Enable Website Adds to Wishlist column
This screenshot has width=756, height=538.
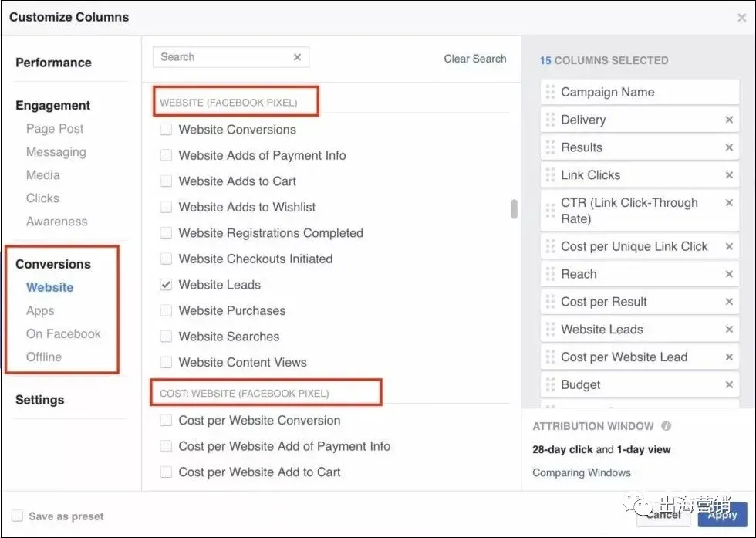point(166,207)
